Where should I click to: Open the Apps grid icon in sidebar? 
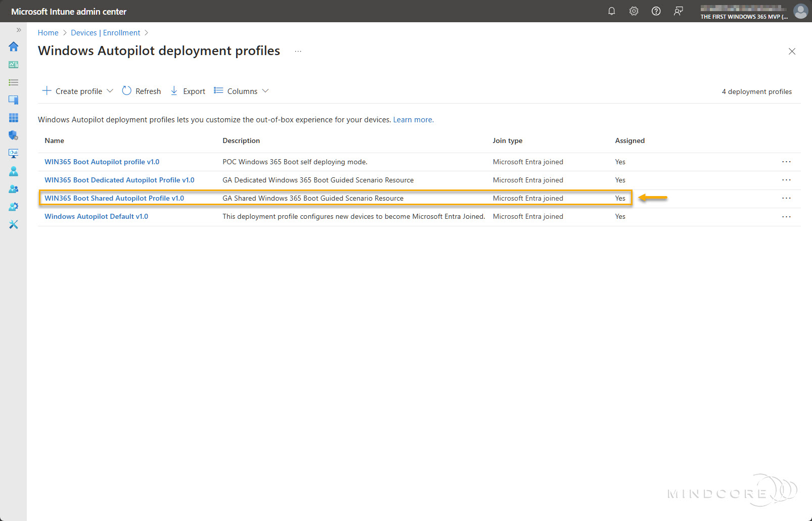(14, 118)
